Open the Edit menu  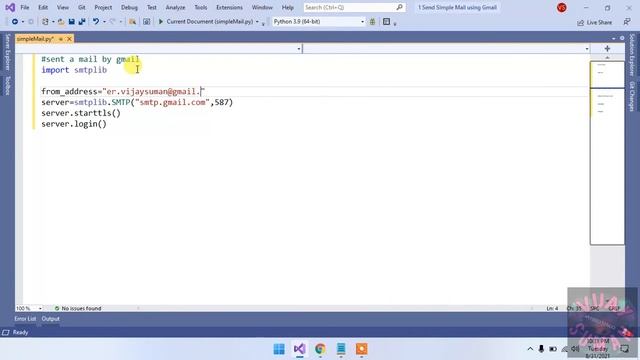(43, 7)
